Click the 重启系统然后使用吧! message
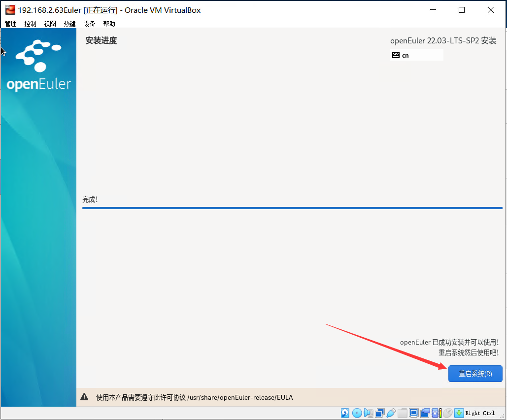This screenshot has height=420, width=507. [x=469, y=352]
